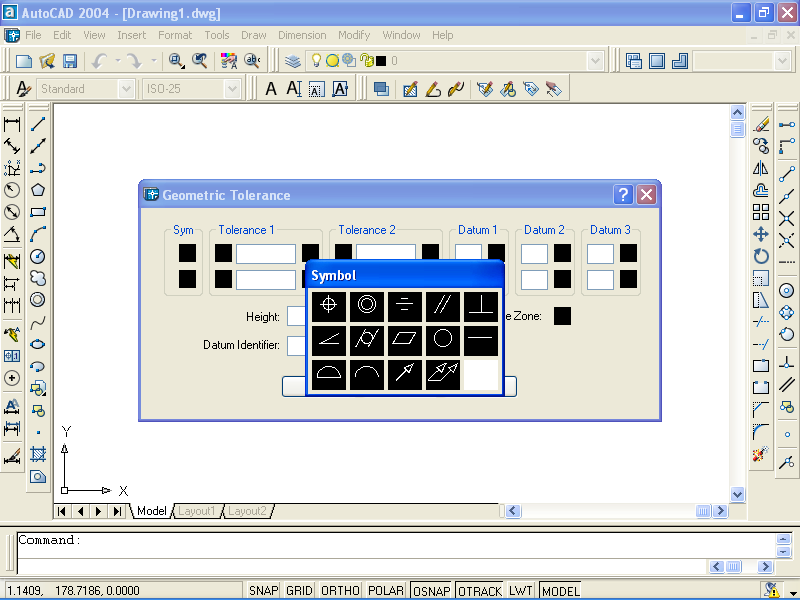Open the Tools menu
The height and width of the screenshot is (600, 800).
(x=217, y=35)
